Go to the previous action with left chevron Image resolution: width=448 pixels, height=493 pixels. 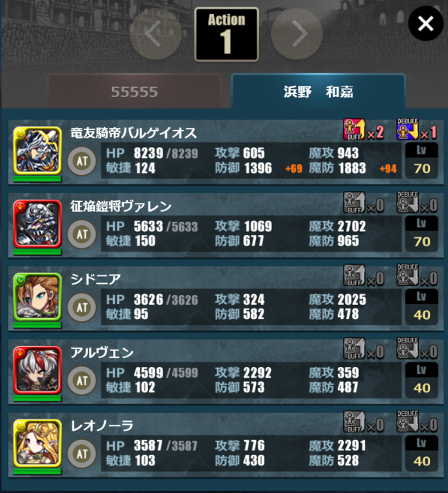[x=155, y=34]
